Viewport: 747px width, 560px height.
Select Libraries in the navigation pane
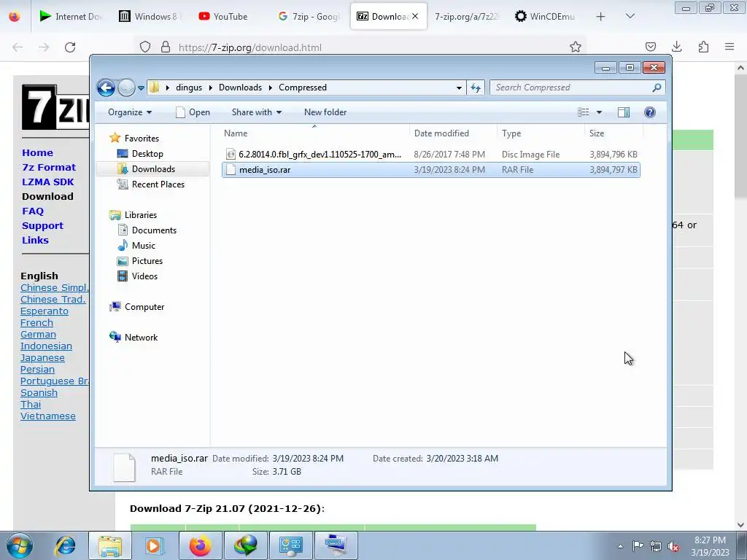click(141, 215)
